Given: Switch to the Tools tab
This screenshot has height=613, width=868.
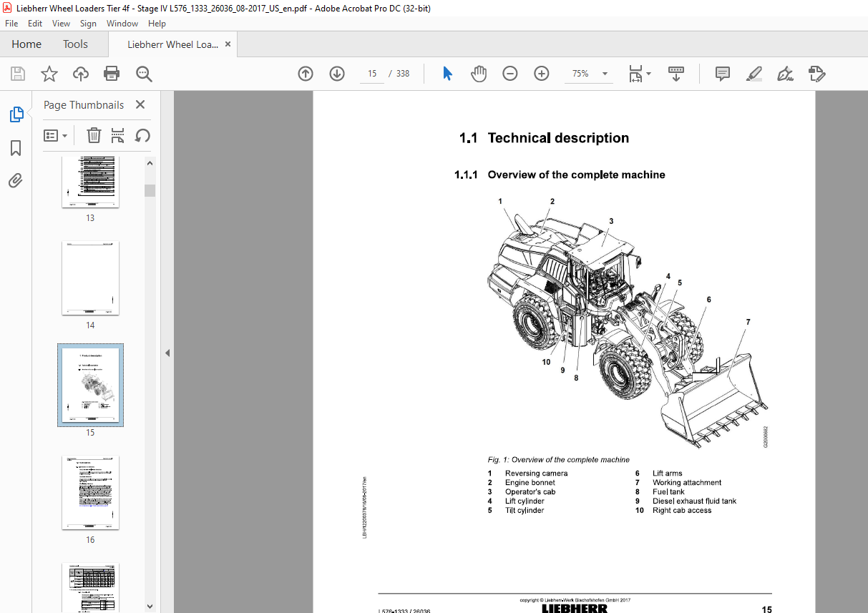Looking at the screenshot, I should 75,44.
